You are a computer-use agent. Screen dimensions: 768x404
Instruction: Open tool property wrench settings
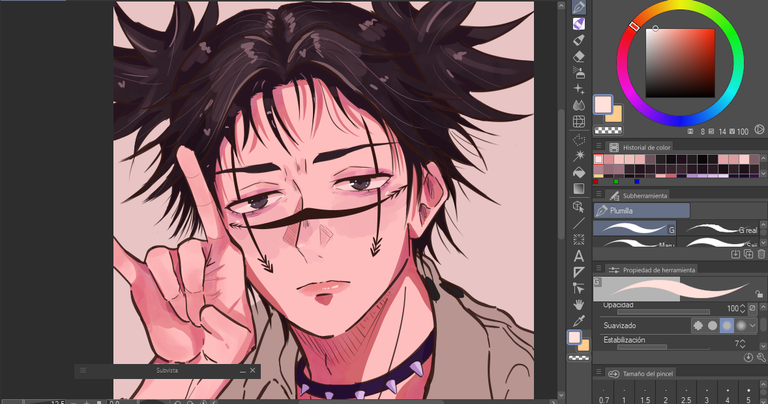761,358
